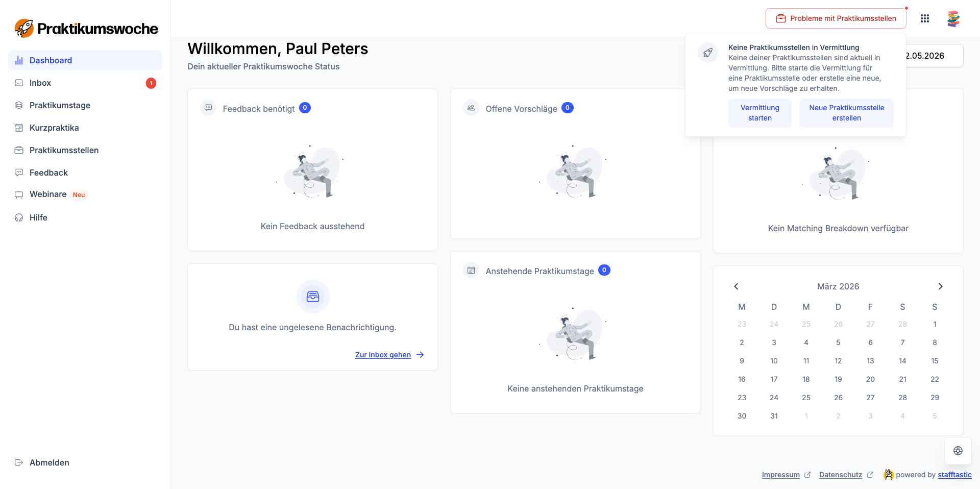980x489 pixels.
Task: Click the red Inbox unread badge
Action: click(151, 83)
